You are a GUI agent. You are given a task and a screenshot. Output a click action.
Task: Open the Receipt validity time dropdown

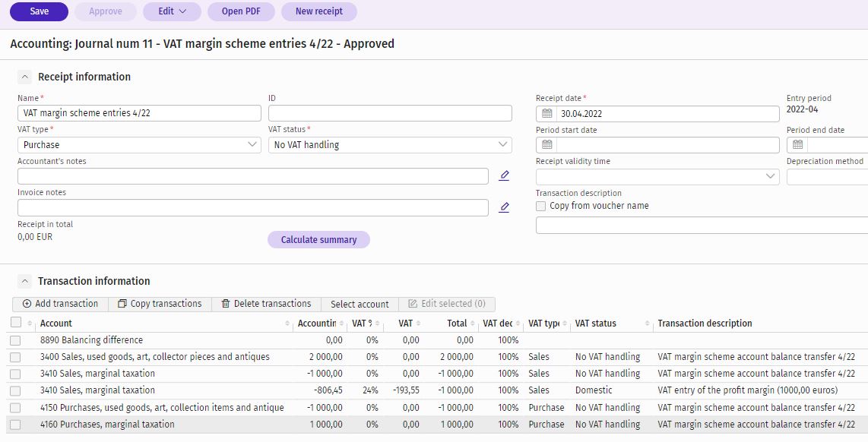(x=657, y=176)
